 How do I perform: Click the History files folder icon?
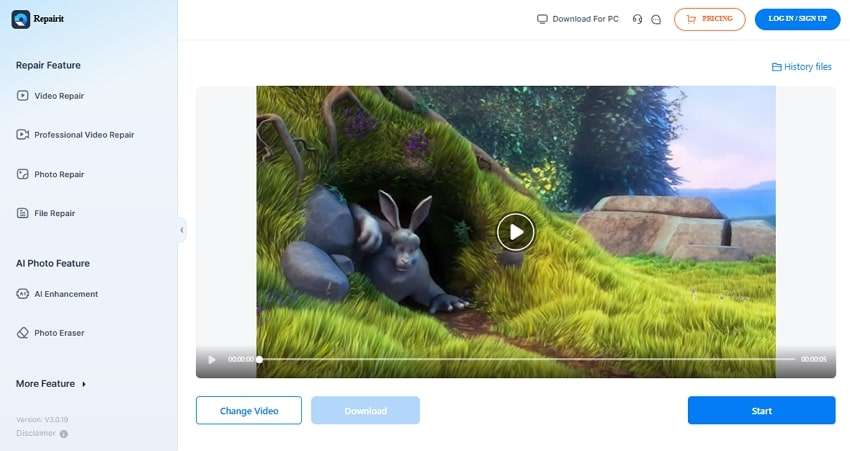point(776,67)
